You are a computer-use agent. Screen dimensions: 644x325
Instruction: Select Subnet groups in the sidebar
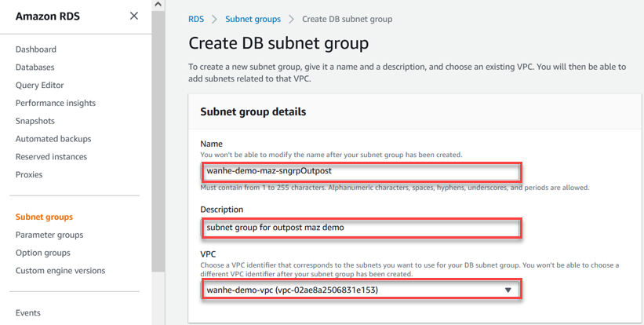click(x=44, y=217)
